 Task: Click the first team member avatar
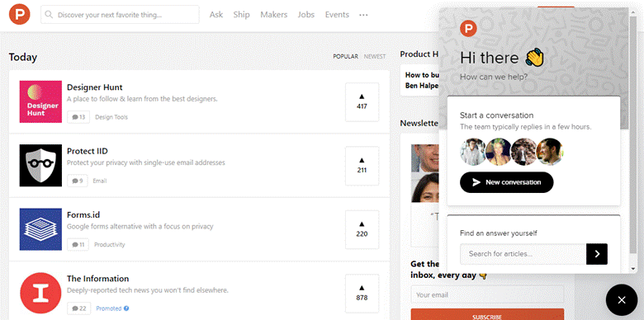click(x=473, y=152)
